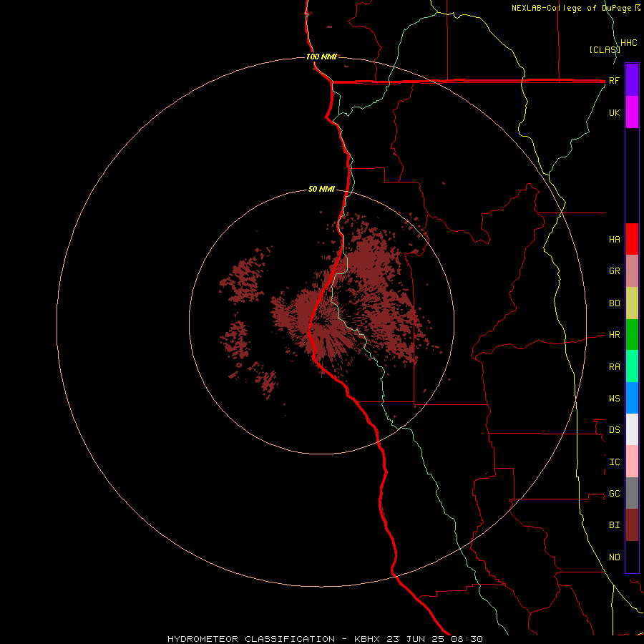Click the GR legend label

(x=614, y=271)
